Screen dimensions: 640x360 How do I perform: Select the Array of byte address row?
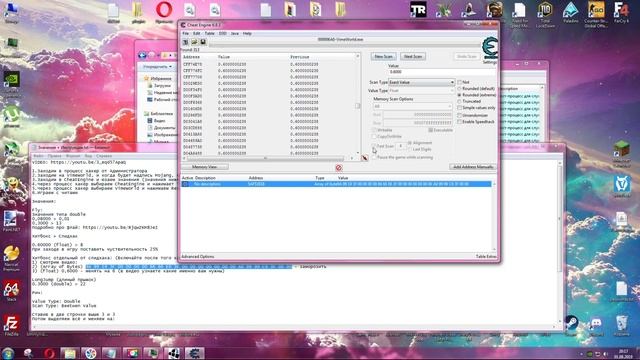pos(336,184)
